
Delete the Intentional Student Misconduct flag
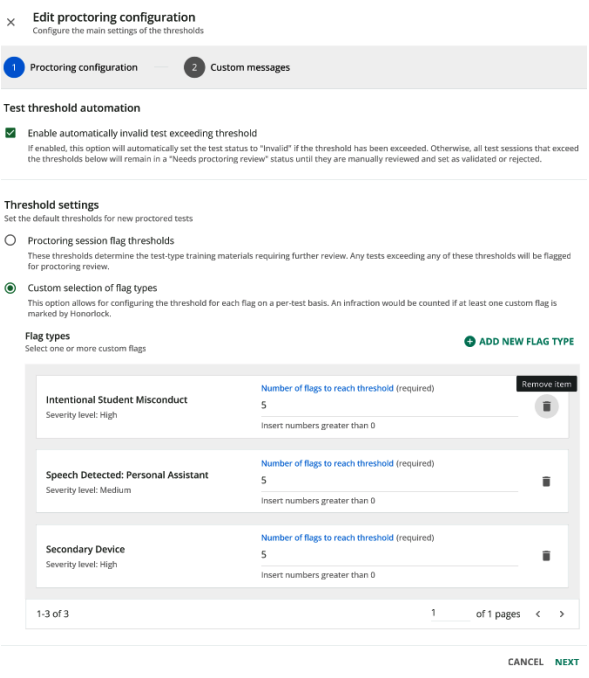(546, 406)
